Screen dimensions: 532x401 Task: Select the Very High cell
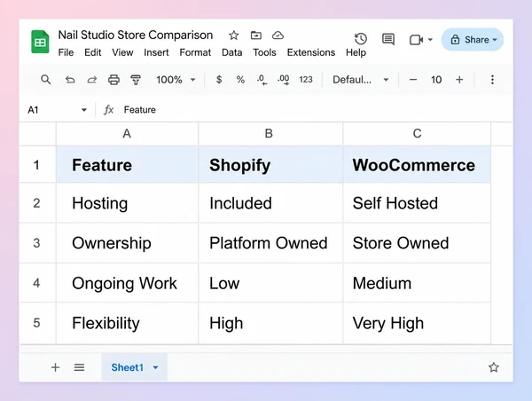[417, 323]
